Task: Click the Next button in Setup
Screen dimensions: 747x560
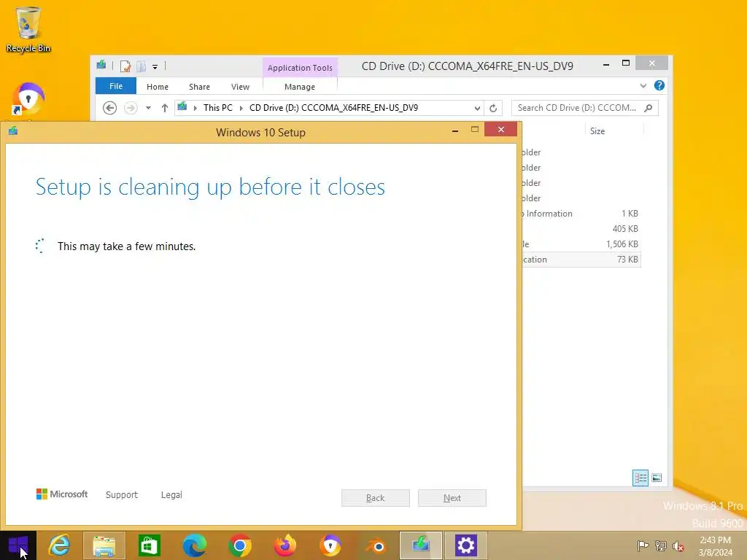Action: coord(452,498)
